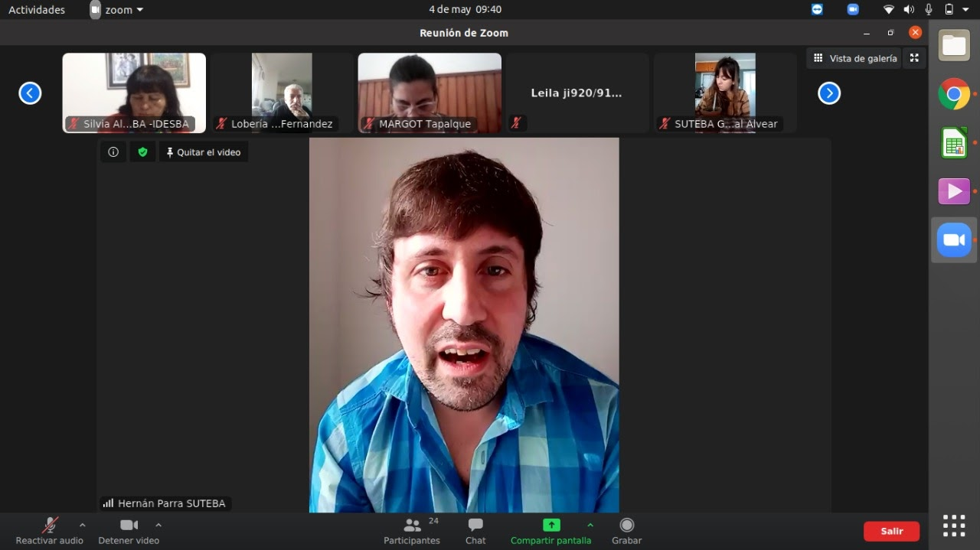The height and width of the screenshot is (550, 980).
Task: Expand the audio options arrow
Action: click(x=83, y=525)
